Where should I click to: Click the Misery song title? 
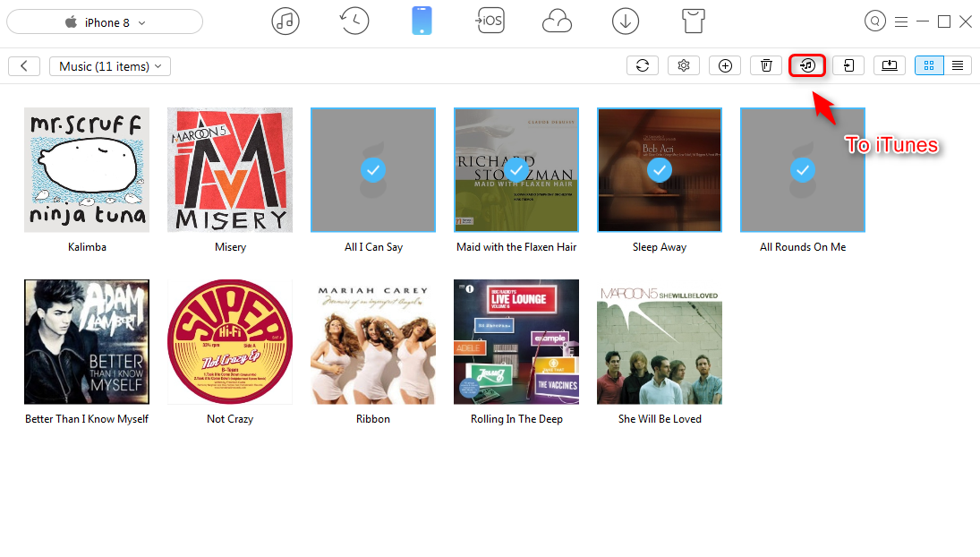pos(230,247)
